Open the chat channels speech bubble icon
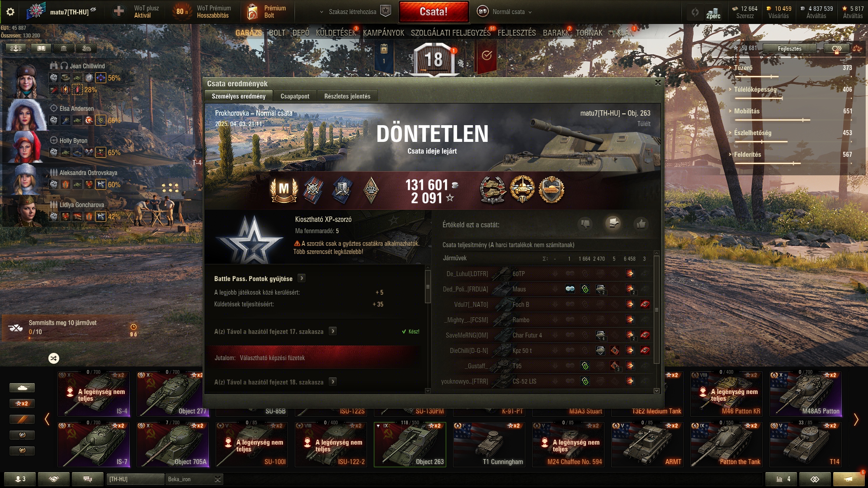This screenshot has height=488, width=868. pos(88,479)
